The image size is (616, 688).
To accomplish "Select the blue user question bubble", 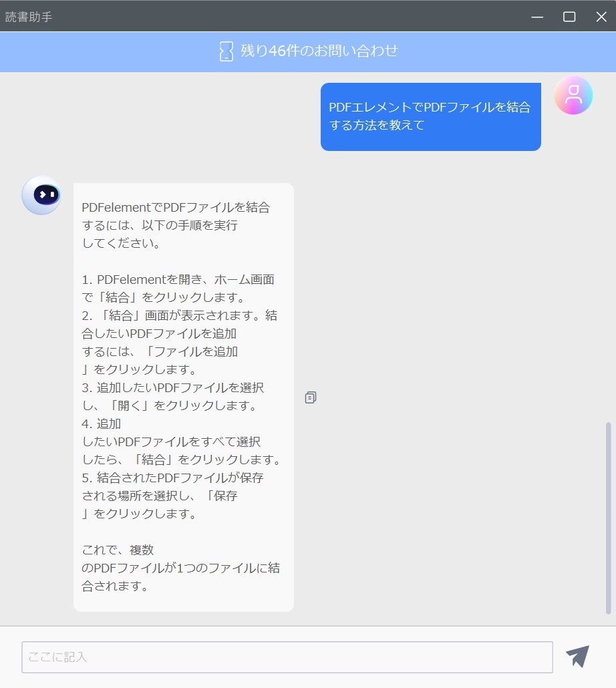I will click(x=430, y=117).
